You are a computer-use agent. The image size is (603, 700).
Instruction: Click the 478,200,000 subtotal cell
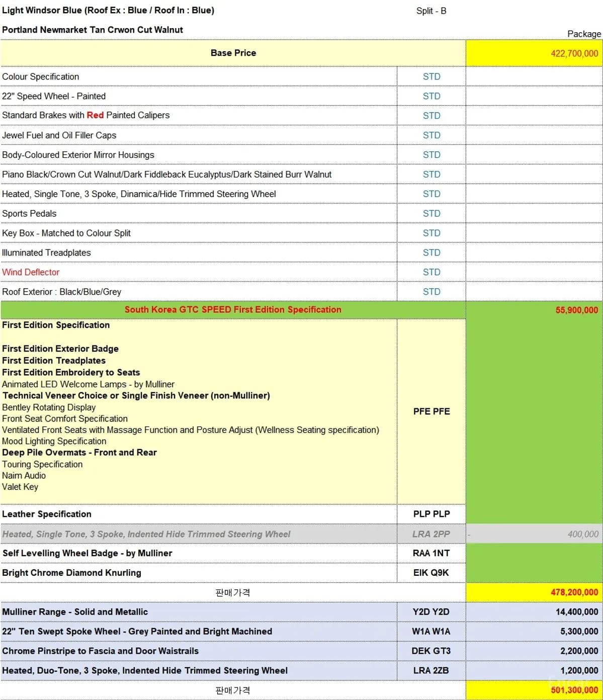(x=534, y=592)
